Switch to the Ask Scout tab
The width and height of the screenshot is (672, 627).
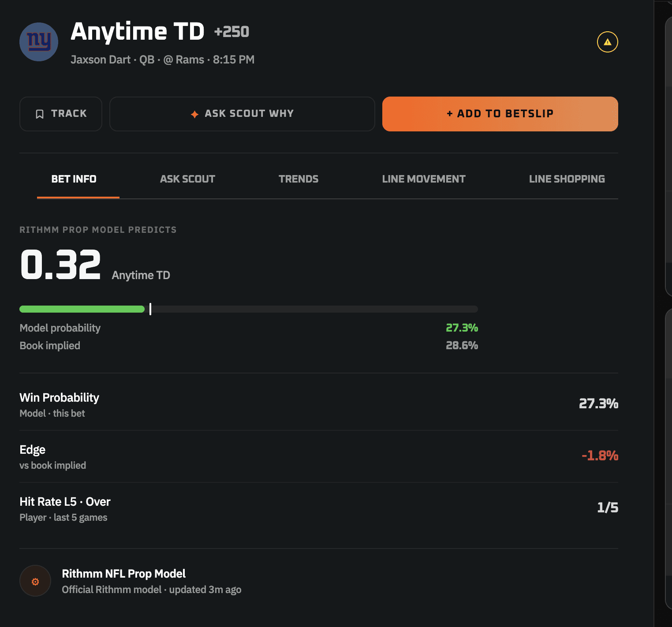187,179
